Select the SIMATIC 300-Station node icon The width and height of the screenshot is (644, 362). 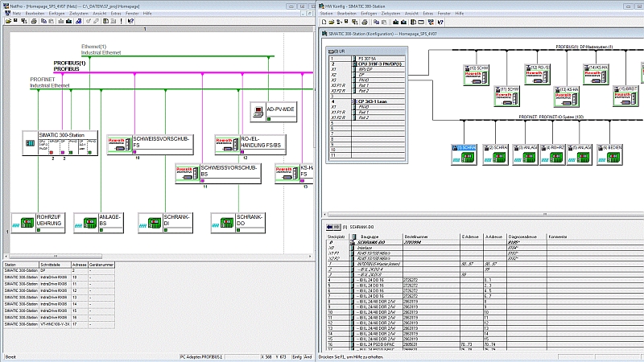[x=30, y=144]
